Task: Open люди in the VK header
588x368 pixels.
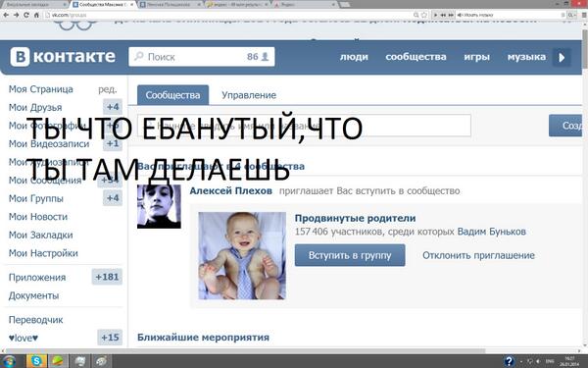Action: [354, 57]
